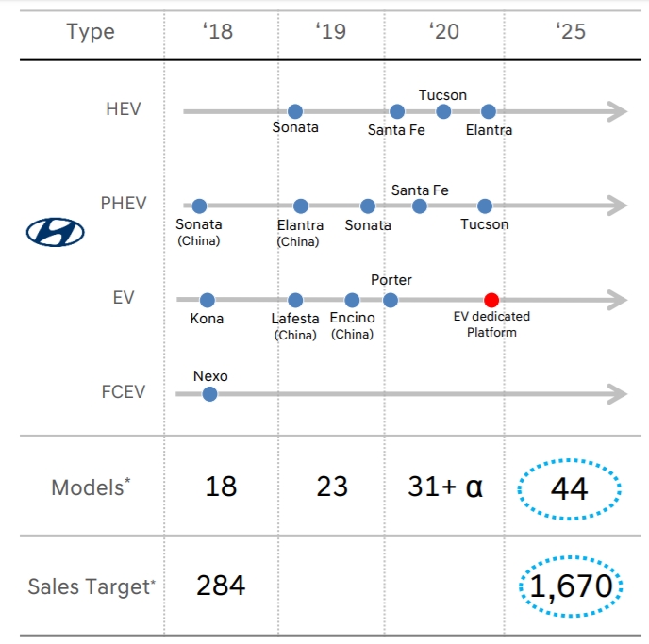Click the 284 sales value

pos(221,586)
